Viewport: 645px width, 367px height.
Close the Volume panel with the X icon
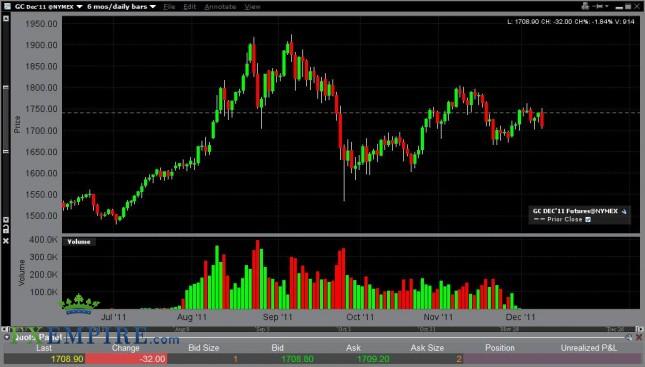pyautogui.click(x=6, y=241)
